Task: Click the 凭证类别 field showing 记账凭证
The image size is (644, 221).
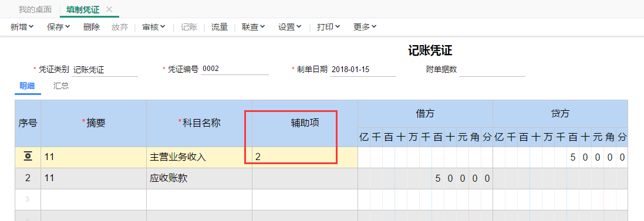Action: point(104,70)
